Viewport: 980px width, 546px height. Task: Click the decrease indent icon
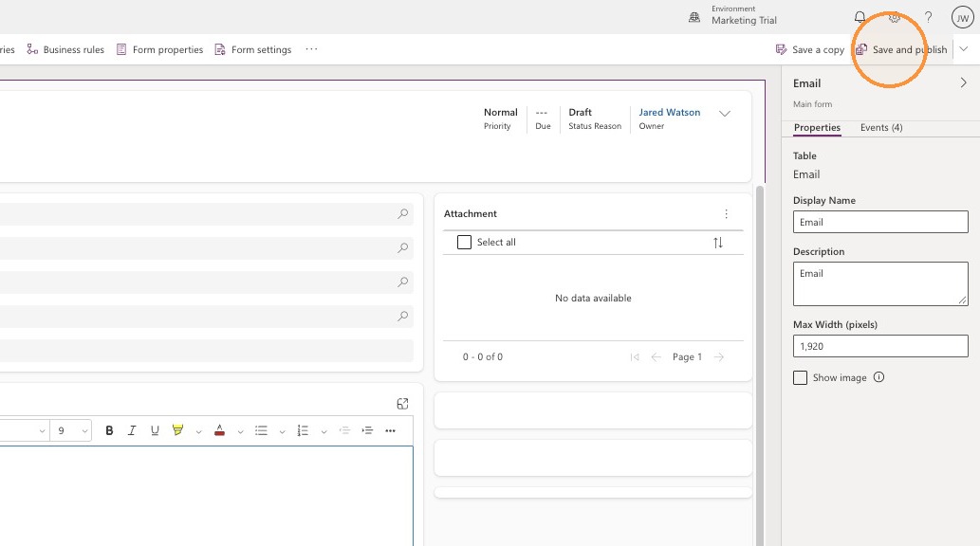click(x=344, y=430)
